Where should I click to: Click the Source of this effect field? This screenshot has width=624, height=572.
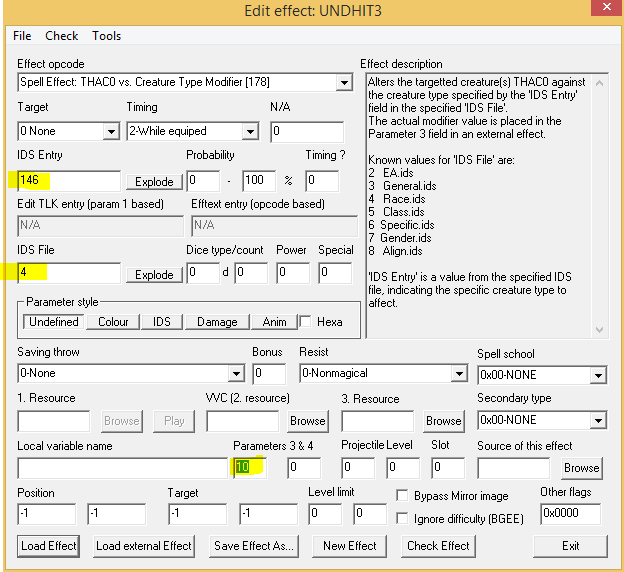(514, 468)
